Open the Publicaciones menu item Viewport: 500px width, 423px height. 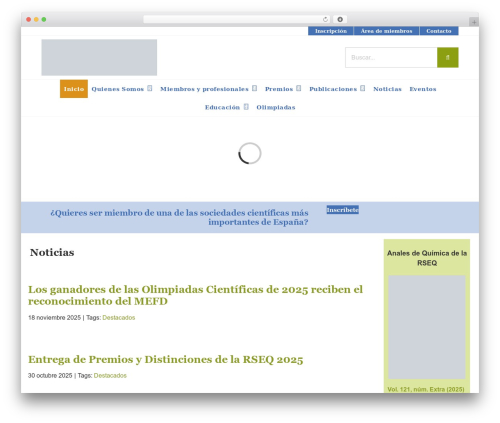coord(333,89)
